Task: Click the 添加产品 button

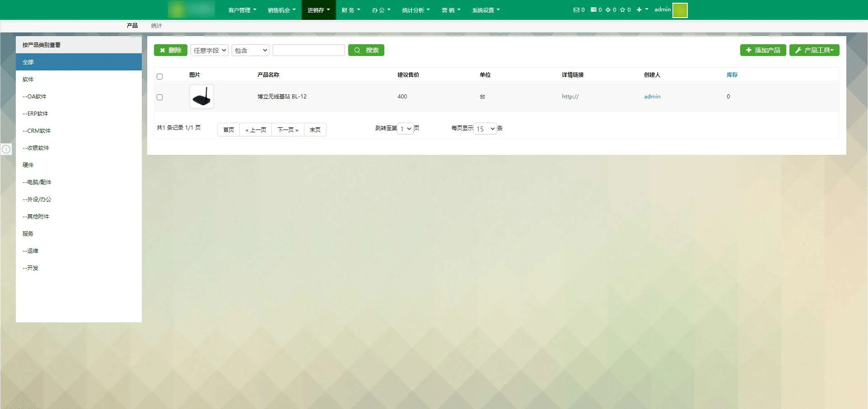Action: click(763, 50)
